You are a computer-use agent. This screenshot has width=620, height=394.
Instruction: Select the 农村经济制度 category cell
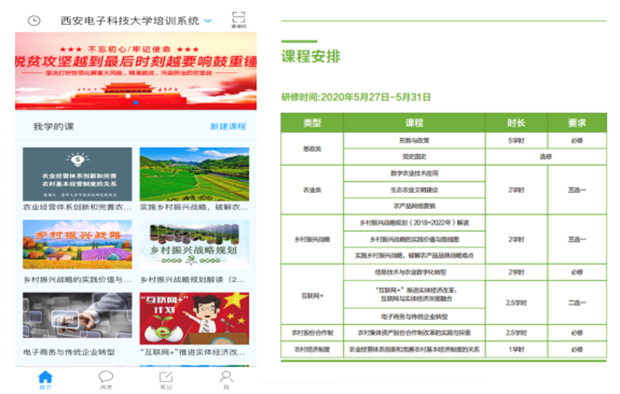point(312,349)
